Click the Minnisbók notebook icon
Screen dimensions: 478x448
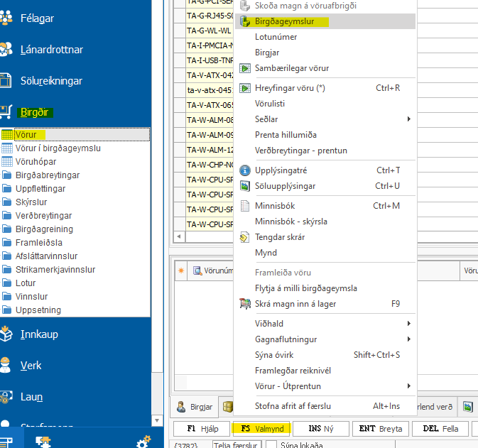(x=245, y=206)
